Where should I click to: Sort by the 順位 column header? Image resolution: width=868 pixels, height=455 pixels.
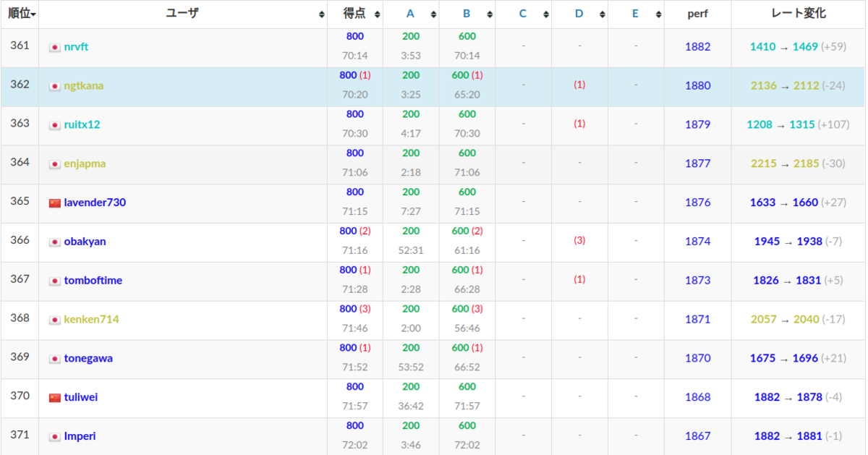coord(20,14)
